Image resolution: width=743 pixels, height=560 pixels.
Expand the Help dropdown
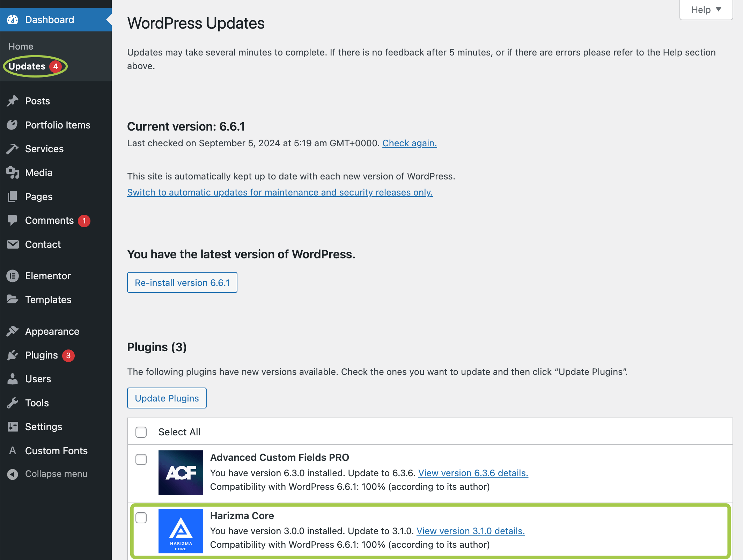click(706, 10)
